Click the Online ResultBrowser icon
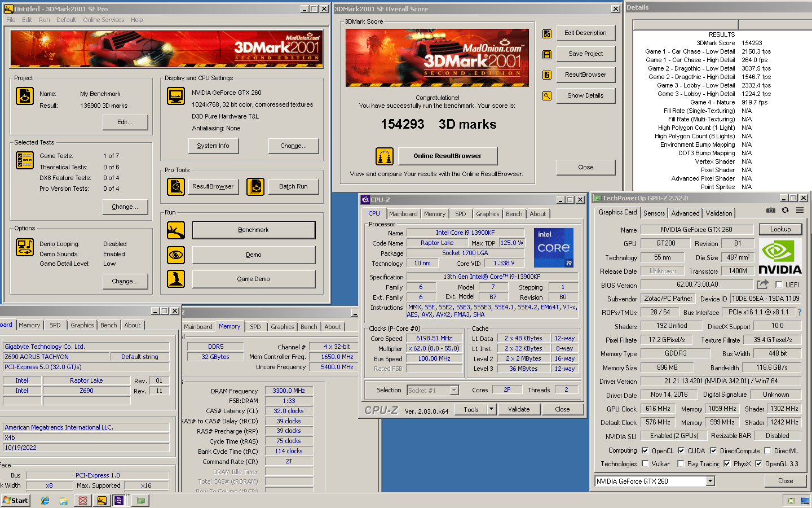Screen dimensions: 812x508 tap(385, 156)
